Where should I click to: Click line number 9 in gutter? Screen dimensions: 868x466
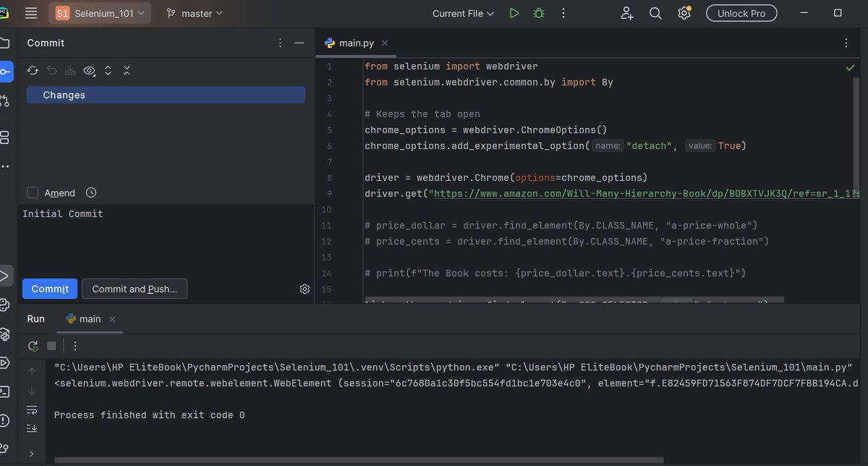coord(329,194)
